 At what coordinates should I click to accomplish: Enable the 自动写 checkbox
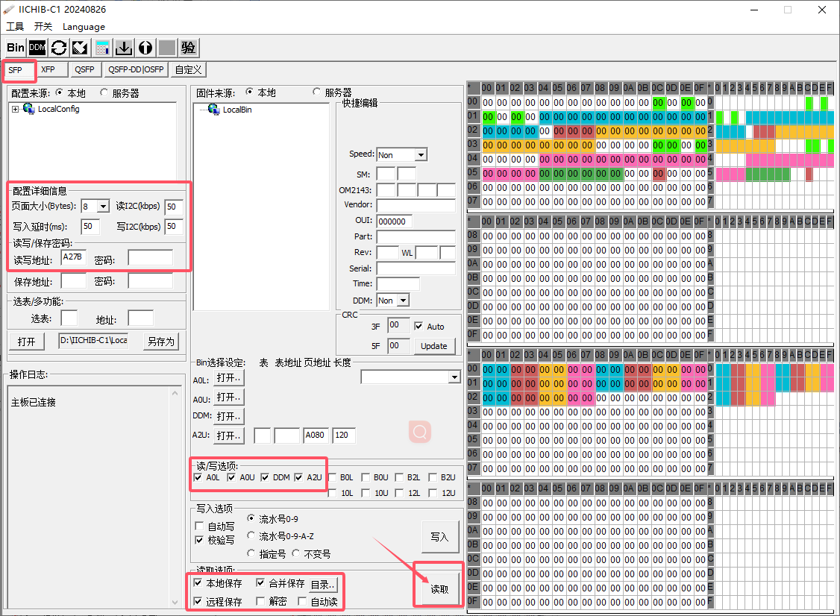click(x=199, y=527)
